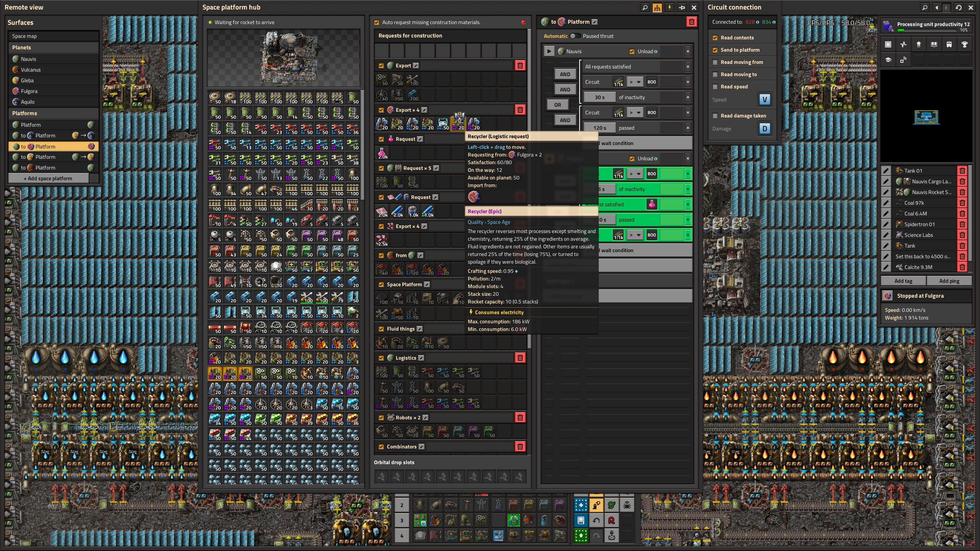Delete the Coal 97k tag

[x=962, y=203]
